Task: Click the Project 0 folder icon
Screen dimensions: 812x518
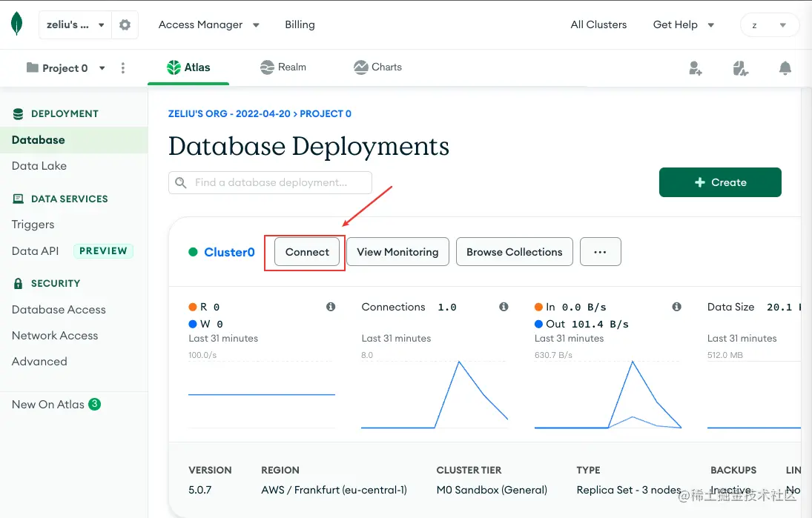Action: [33, 67]
